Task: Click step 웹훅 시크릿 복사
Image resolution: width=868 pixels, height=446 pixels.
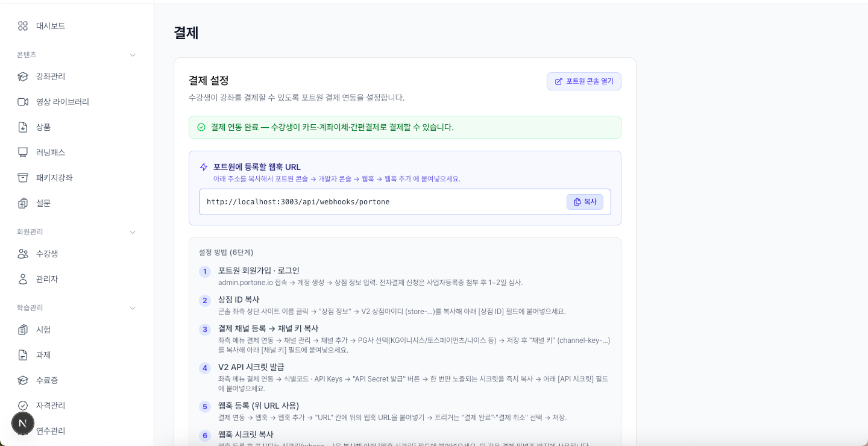Action: 246,435
